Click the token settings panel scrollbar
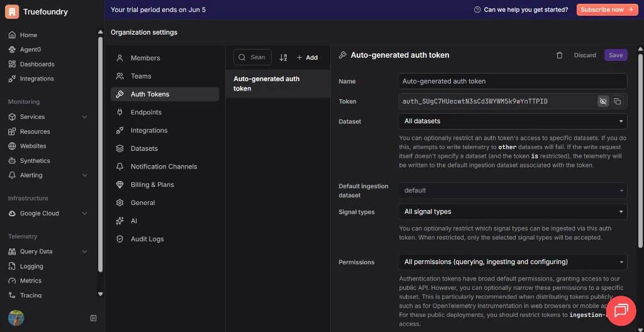 click(x=641, y=151)
